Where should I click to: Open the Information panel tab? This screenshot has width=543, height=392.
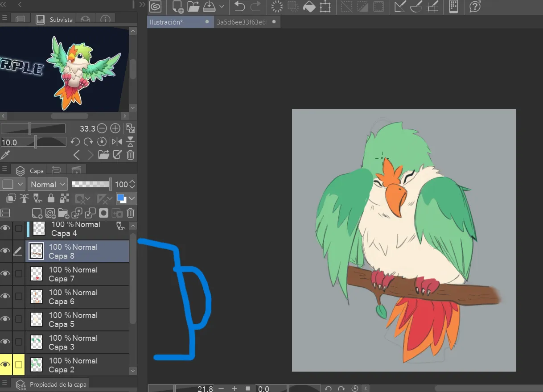(105, 20)
